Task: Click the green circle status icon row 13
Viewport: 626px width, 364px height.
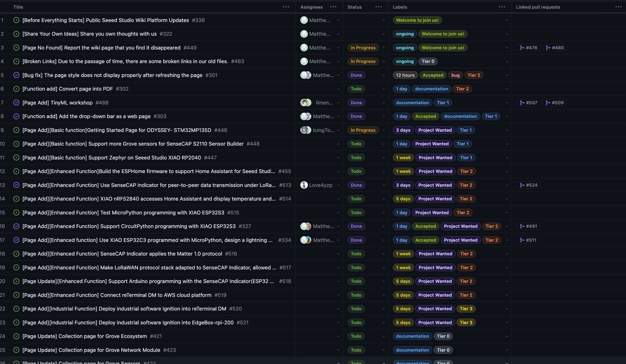Action: click(16, 185)
